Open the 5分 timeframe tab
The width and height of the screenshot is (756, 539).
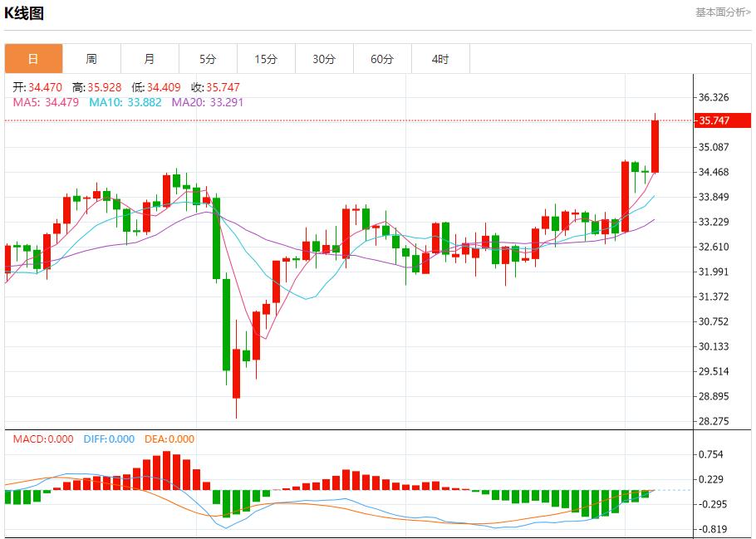pos(208,59)
